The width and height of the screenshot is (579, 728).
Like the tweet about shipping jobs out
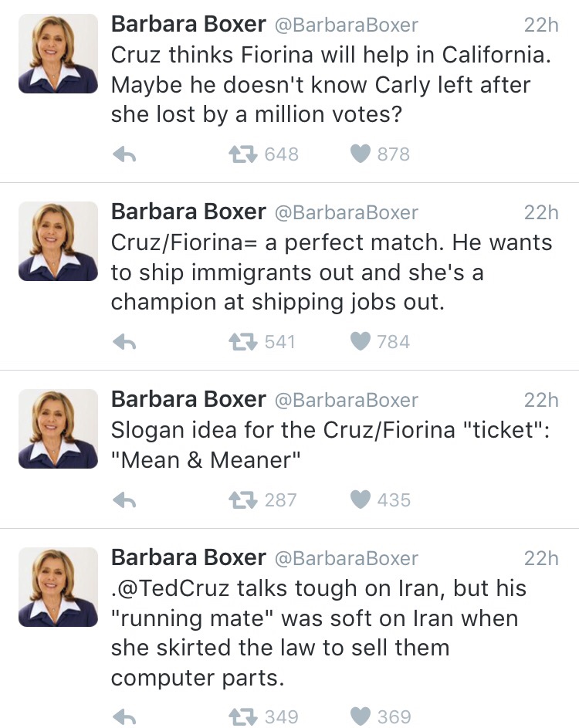(x=361, y=342)
